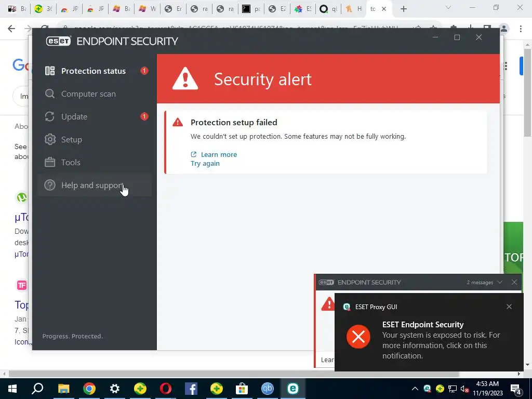532x399 pixels.
Task: Open Facebook app from taskbar
Action: [191, 389]
